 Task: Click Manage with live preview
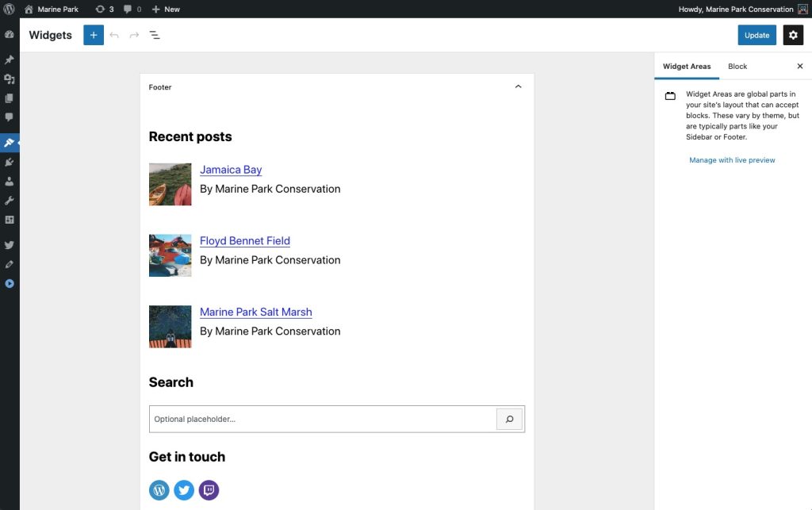click(731, 159)
